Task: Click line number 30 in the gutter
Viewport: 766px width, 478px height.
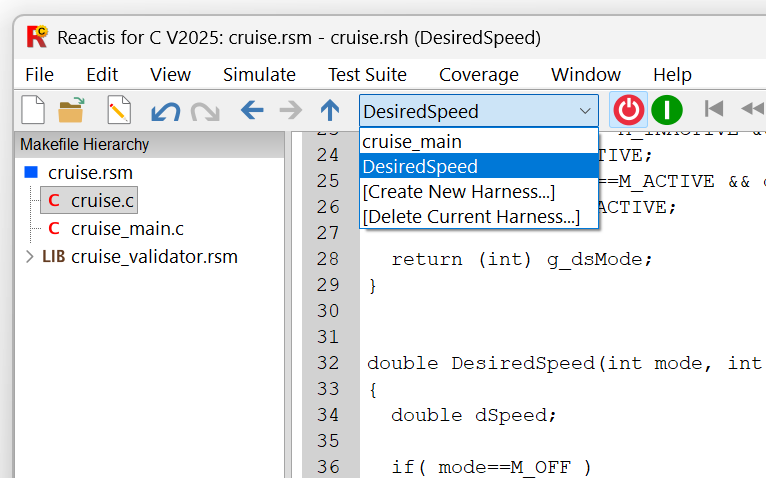Action: click(x=327, y=310)
